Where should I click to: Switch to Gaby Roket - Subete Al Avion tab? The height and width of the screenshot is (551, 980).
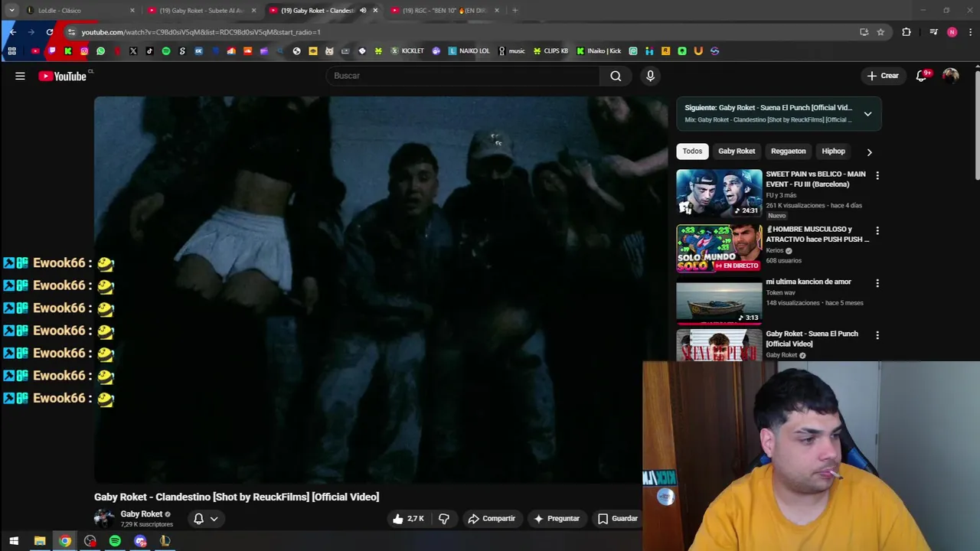click(x=201, y=11)
